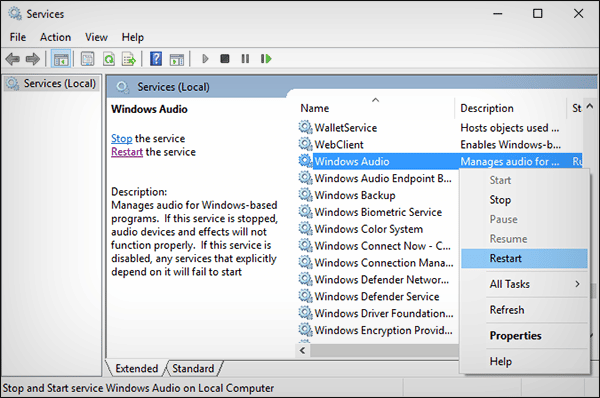Open Properties from the context menu
Viewport: 600px width, 398px height.
click(524, 336)
